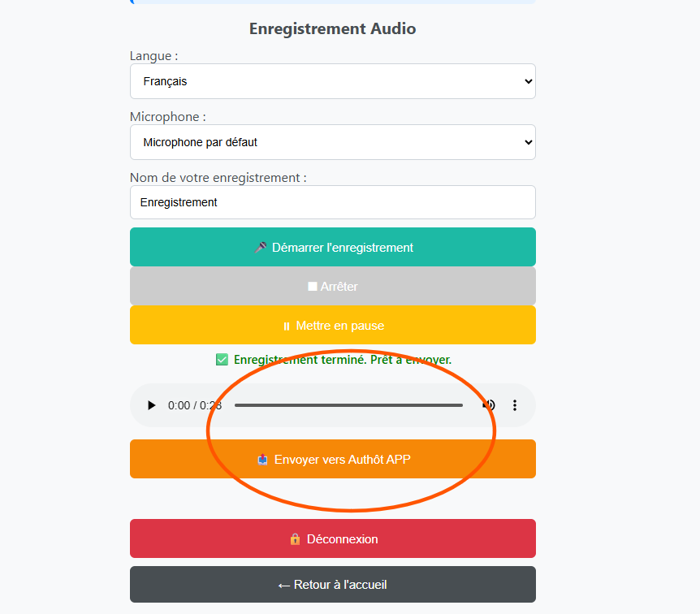Click the chevron arrow of the Microphone selector
The image size is (700, 614).
(528, 142)
